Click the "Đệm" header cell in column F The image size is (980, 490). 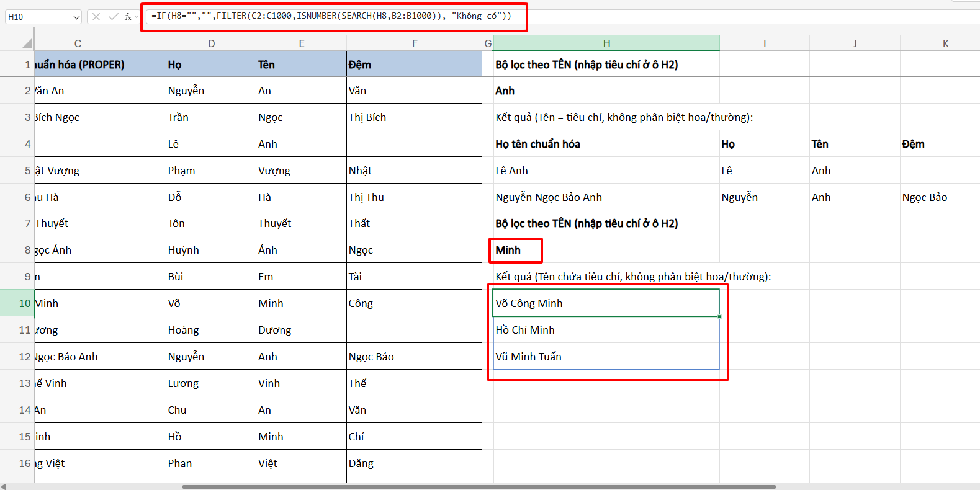coord(414,65)
